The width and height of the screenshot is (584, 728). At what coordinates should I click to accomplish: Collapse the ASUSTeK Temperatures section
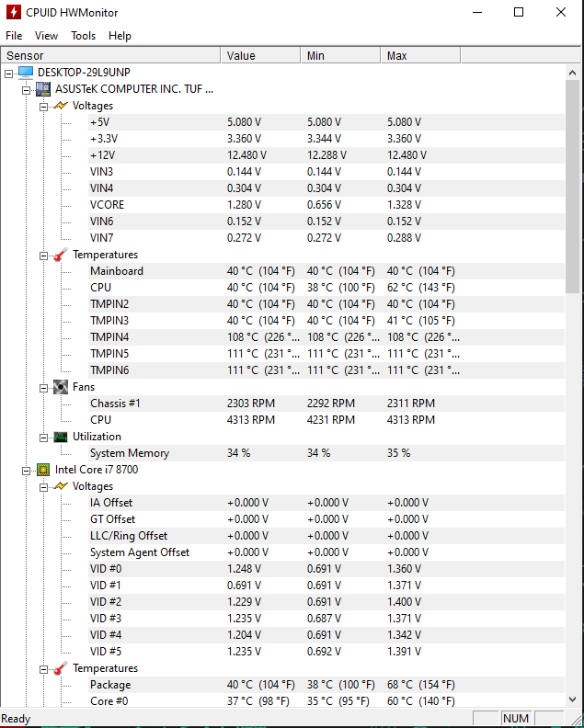tap(43, 256)
